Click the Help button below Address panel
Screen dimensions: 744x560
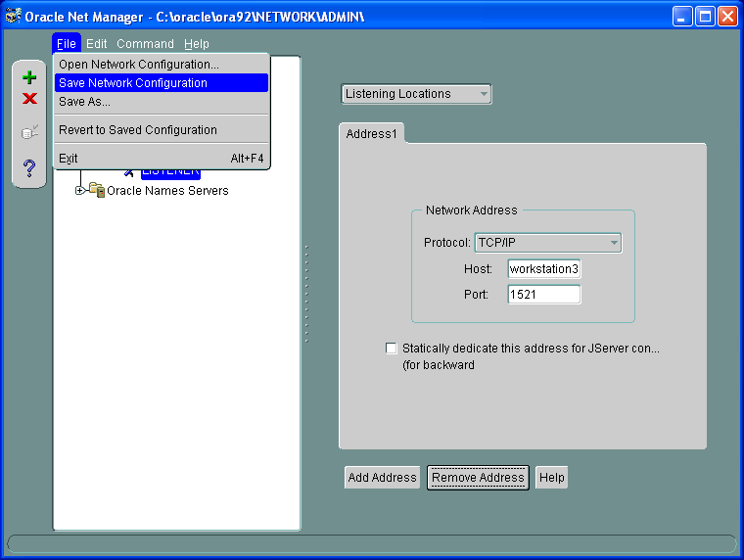(551, 478)
